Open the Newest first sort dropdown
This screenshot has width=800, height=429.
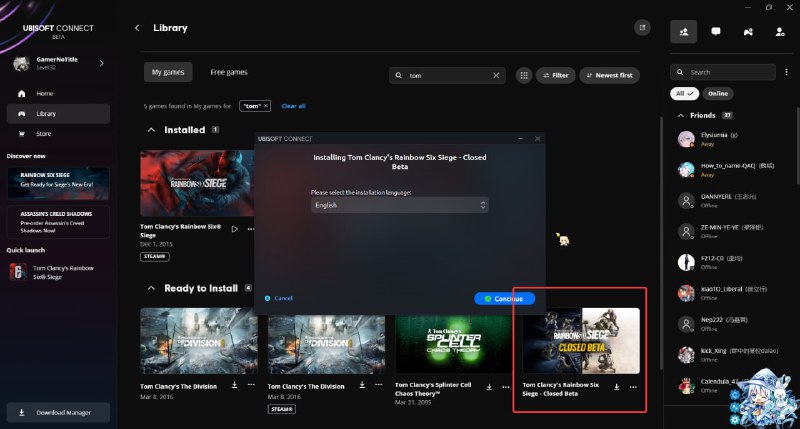pyautogui.click(x=609, y=75)
